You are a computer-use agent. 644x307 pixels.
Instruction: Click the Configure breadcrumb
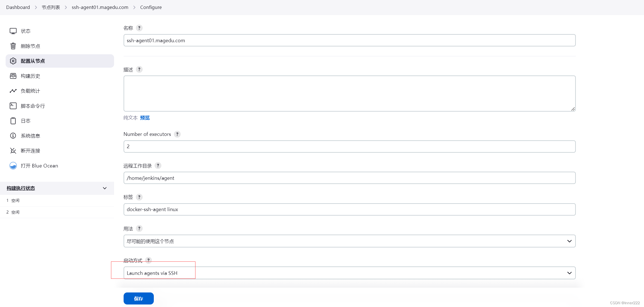pyautogui.click(x=151, y=7)
